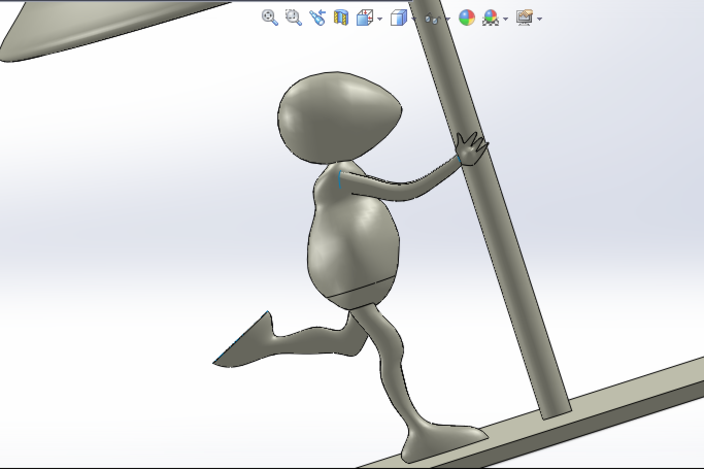Open Edit Appearance color ball

[466, 17]
